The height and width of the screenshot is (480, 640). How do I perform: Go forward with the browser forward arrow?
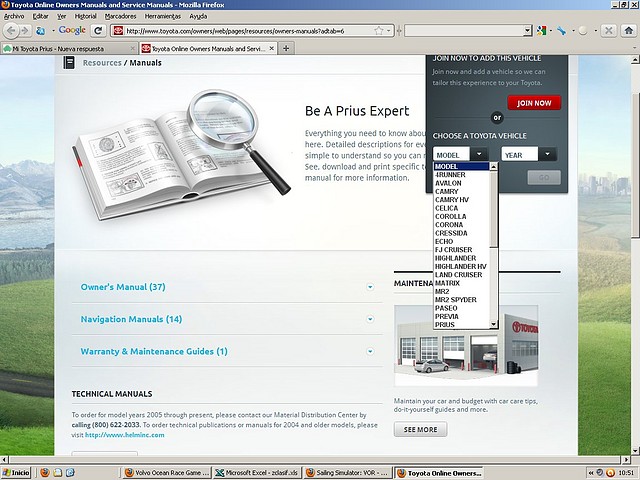tap(24, 31)
